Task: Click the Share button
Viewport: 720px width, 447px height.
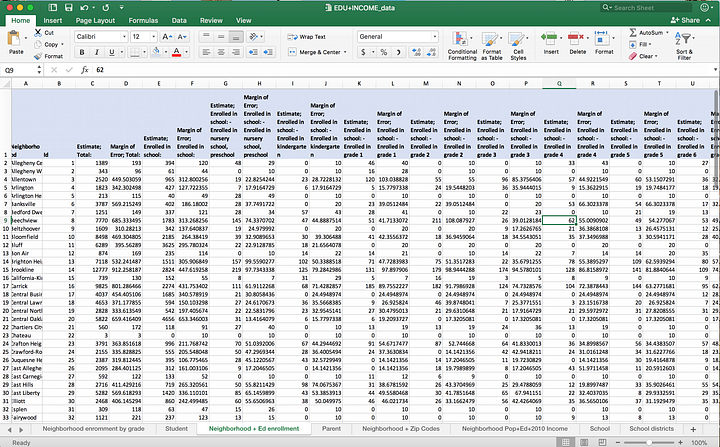Action: (685, 20)
